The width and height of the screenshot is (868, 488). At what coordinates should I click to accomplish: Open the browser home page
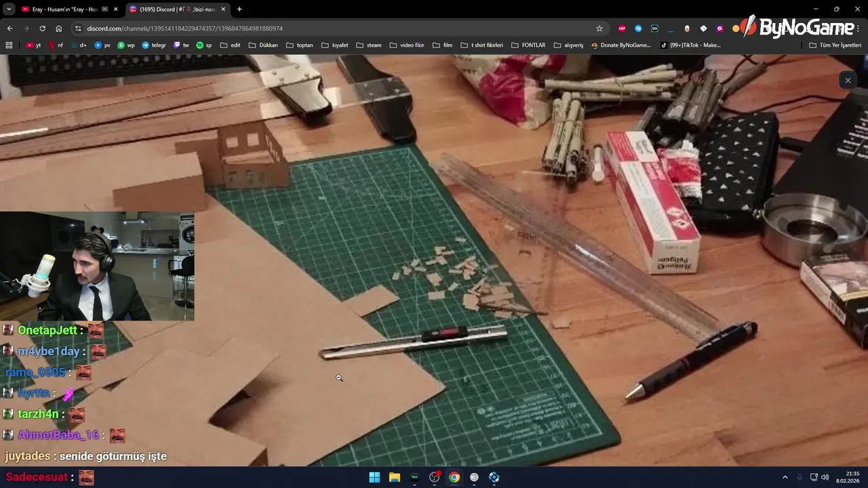coord(59,28)
